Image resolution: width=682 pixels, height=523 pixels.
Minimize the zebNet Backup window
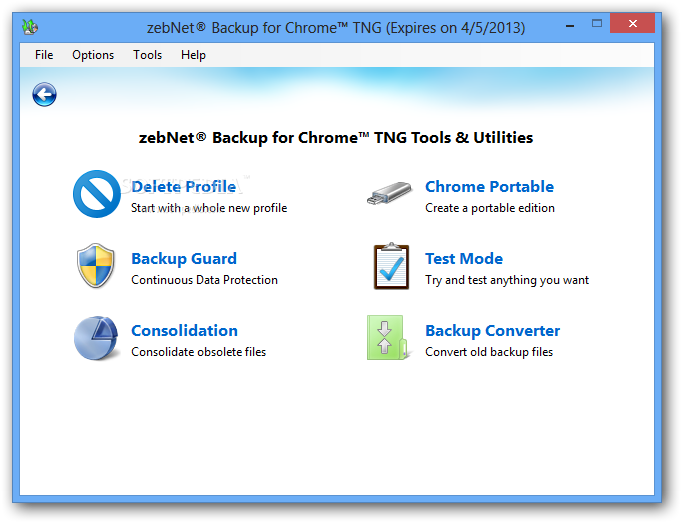point(570,26)
